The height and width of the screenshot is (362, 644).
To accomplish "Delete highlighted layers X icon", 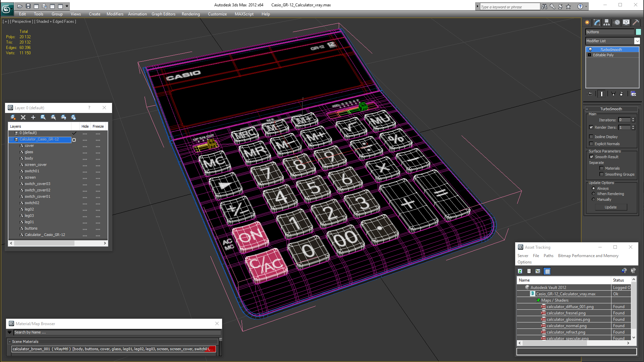I will [x=23, y=117].
